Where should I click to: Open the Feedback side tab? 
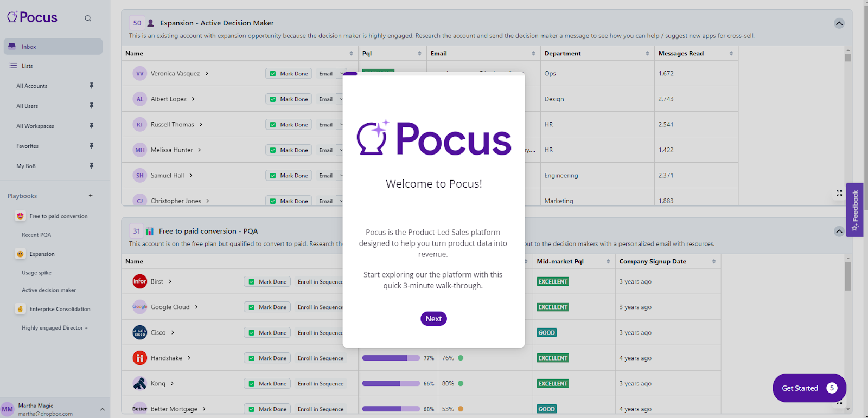point(855,210)
